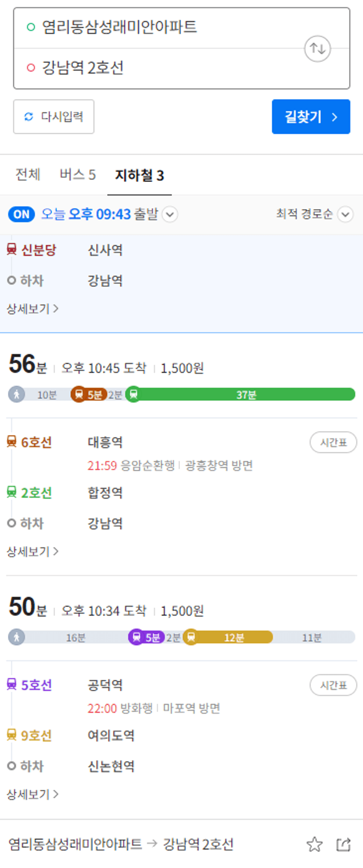
Task: Expand 상세보기 for the 56분 route
Action: tap(32, 551)
